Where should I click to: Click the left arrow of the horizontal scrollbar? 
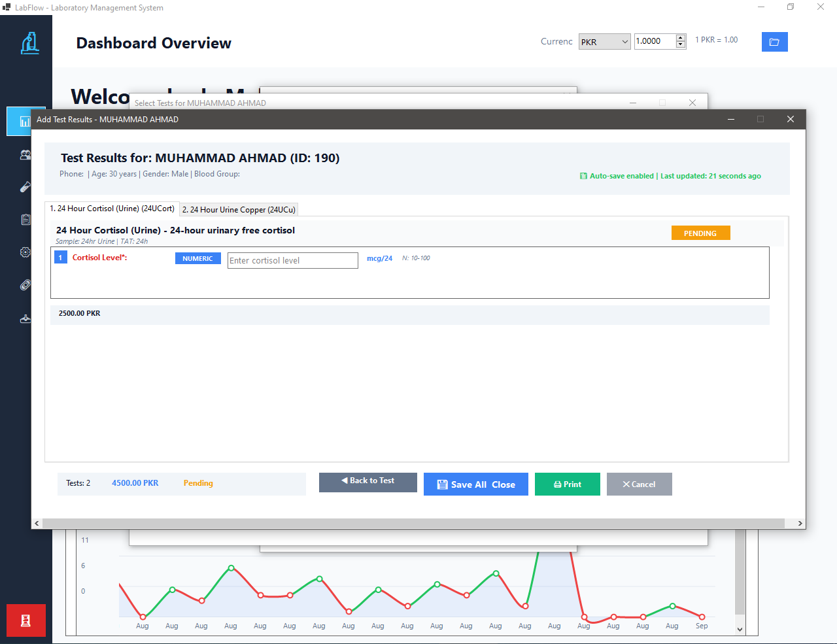point(37,524)
